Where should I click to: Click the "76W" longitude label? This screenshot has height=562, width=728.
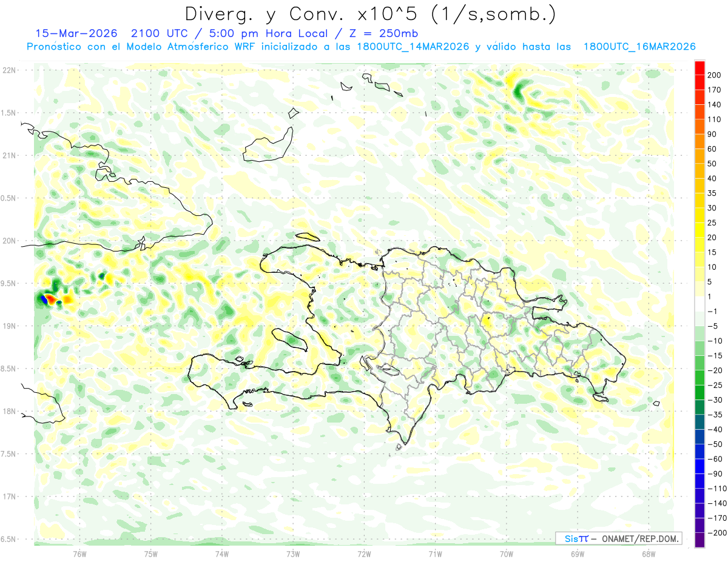(79, 554)
